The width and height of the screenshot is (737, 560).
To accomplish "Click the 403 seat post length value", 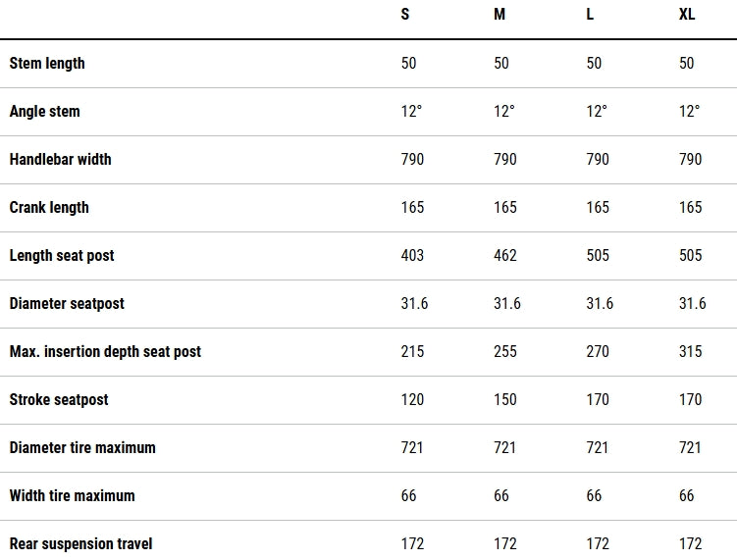I will pyautogui.click(x=412, y=256).
